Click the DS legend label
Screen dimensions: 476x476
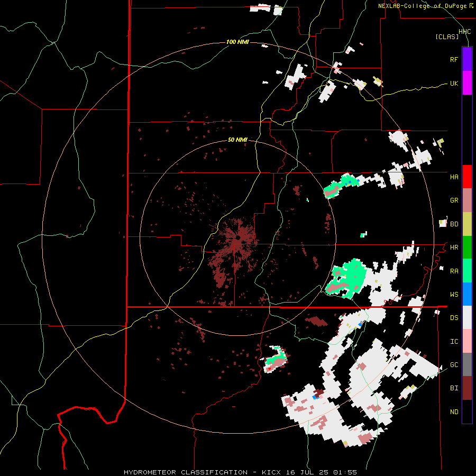point(454,318)
